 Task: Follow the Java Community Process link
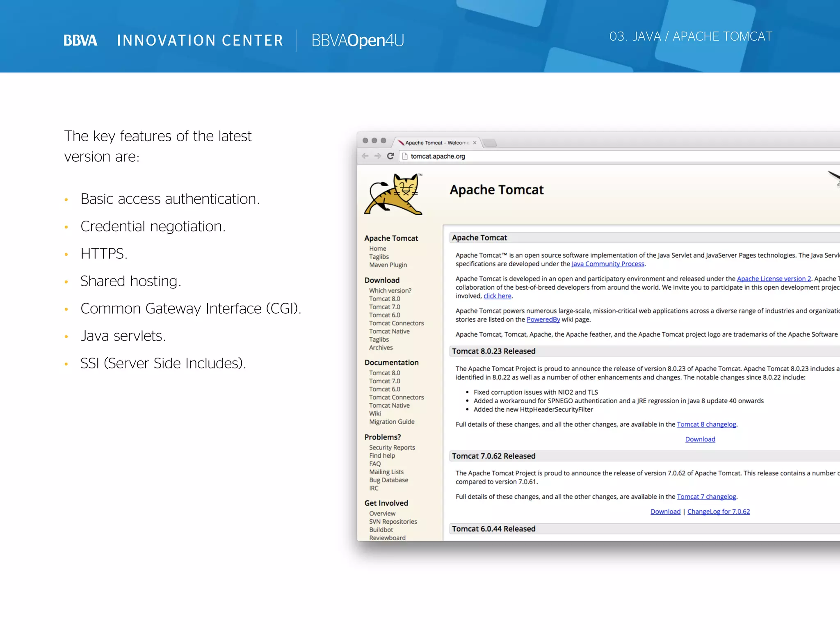point(608,264)
